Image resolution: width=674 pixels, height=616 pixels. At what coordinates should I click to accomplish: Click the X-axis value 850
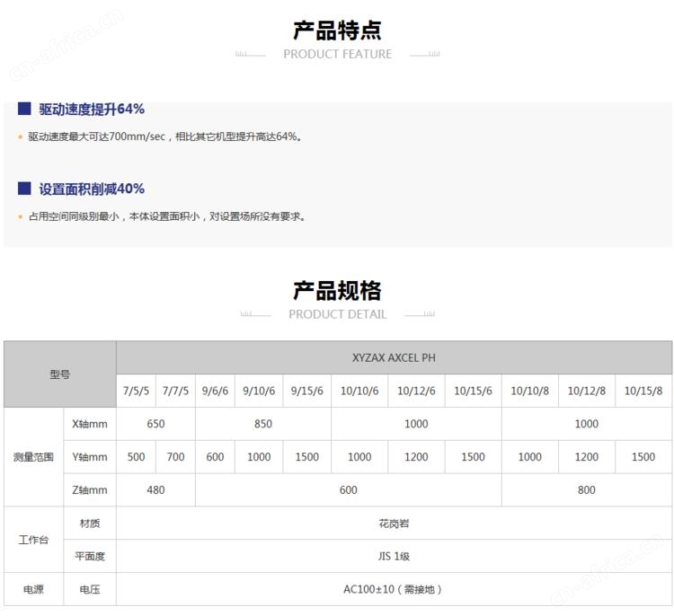(x=263, y=424)
